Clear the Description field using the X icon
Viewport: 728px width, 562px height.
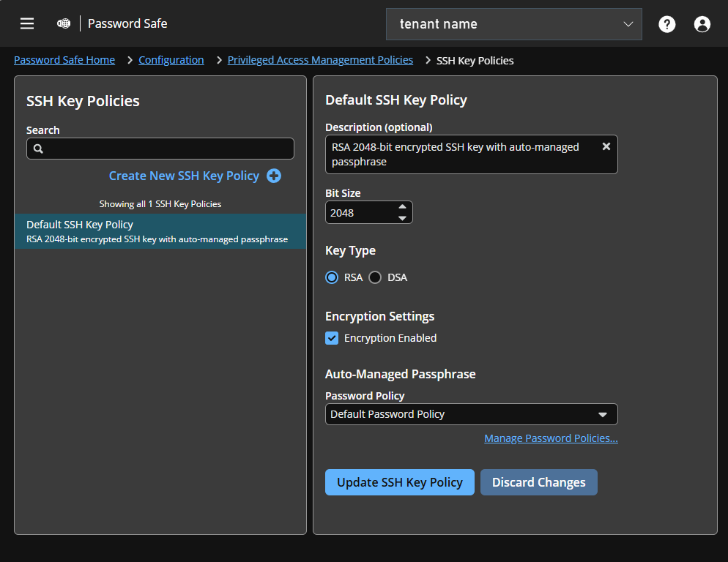point(606,146)
